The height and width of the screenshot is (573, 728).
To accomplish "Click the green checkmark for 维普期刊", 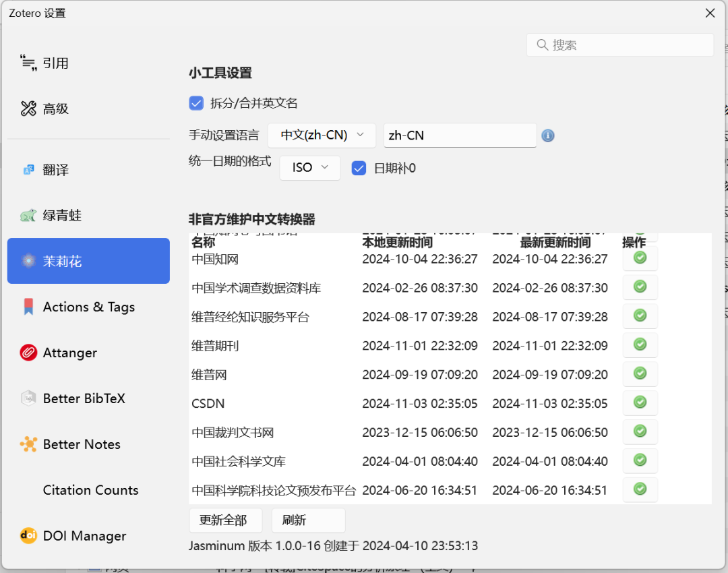I will (640, 344).
